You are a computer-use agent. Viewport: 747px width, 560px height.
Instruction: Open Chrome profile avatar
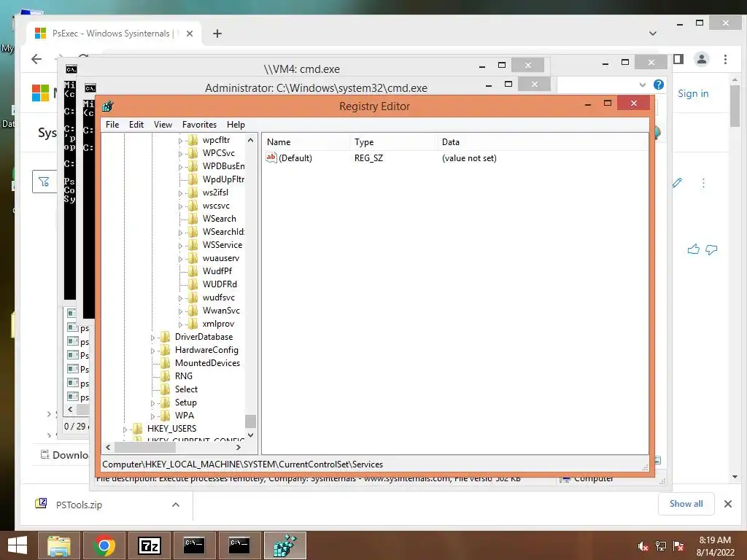click(702, 59)
